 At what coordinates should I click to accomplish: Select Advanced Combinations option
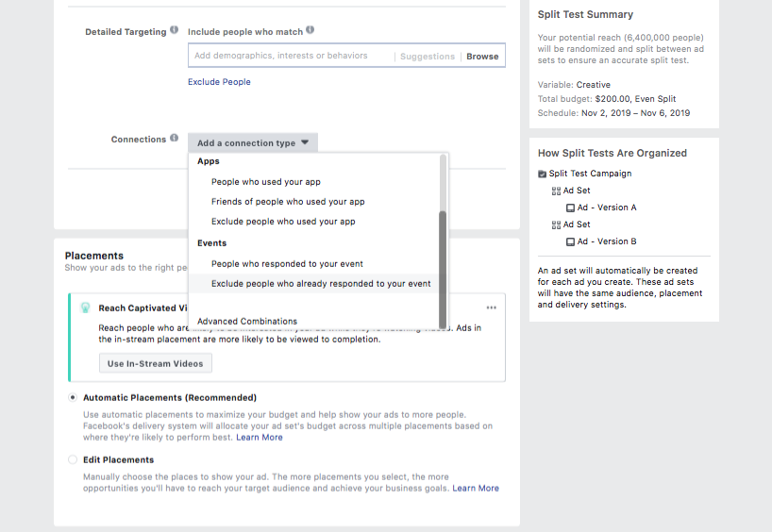coord(247,322)
